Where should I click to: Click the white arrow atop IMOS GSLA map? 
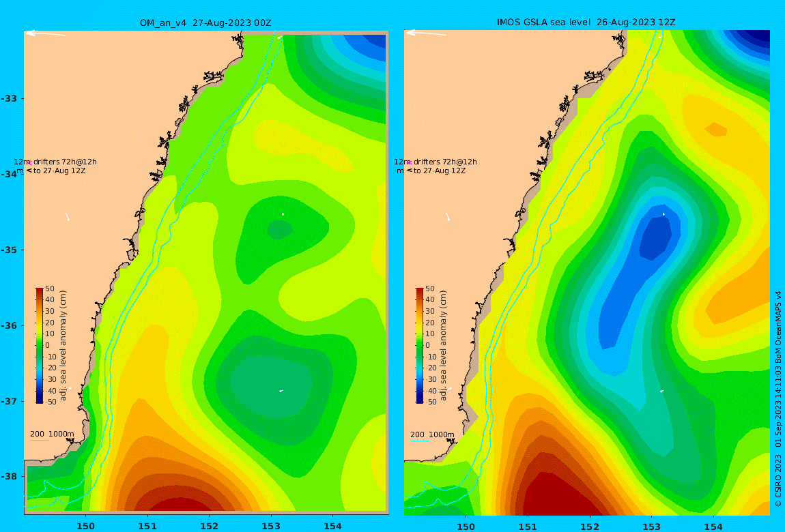425,33
